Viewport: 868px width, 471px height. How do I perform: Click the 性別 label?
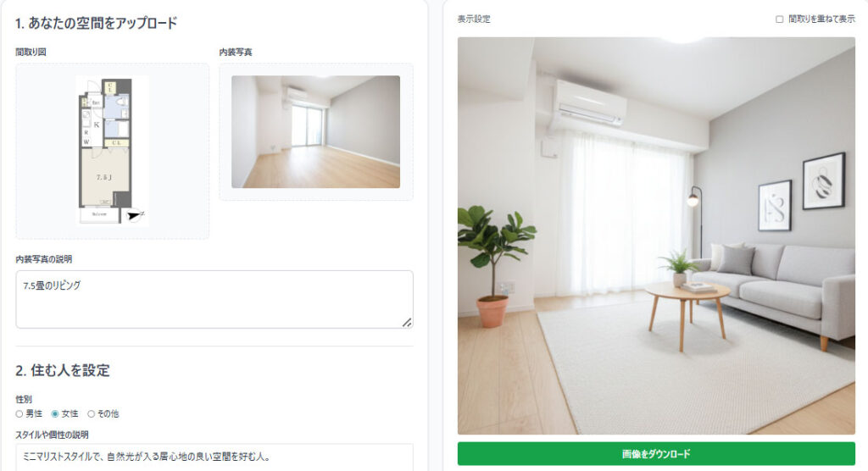(x=24, y=399)
